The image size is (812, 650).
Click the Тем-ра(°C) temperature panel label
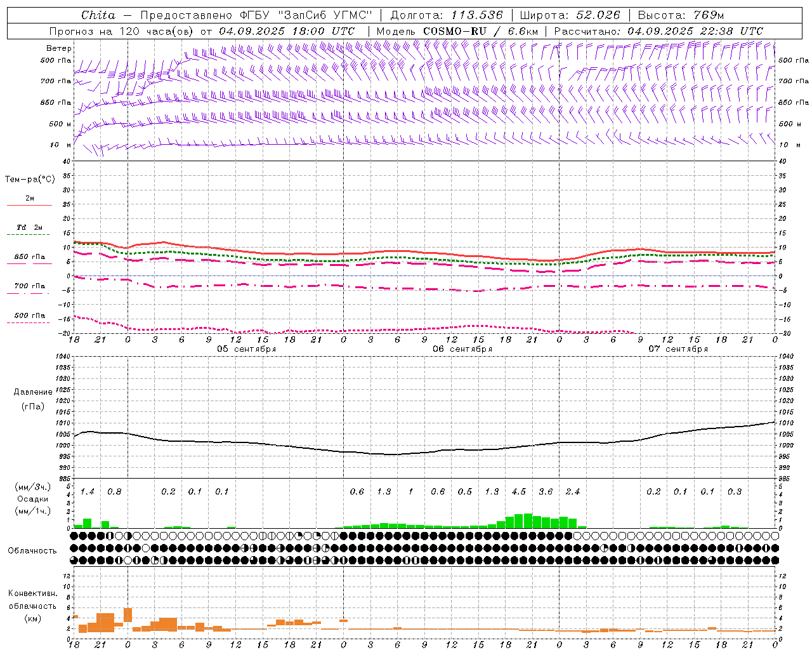(x=30, y=180)
